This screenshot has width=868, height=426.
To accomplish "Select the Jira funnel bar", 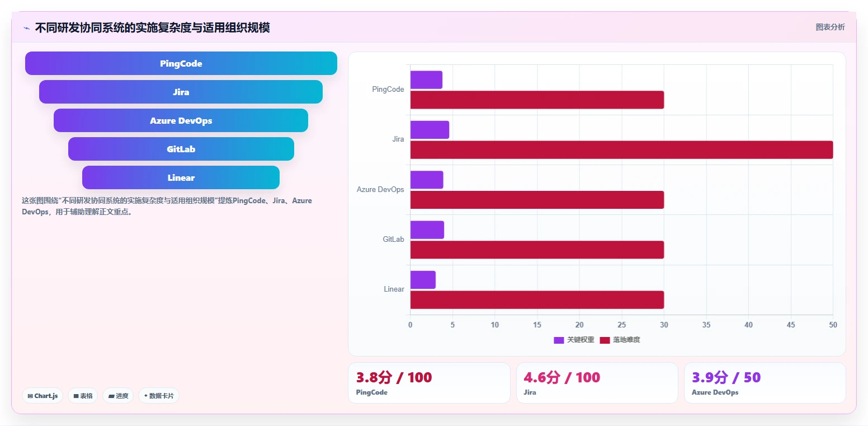I will 181,92.
